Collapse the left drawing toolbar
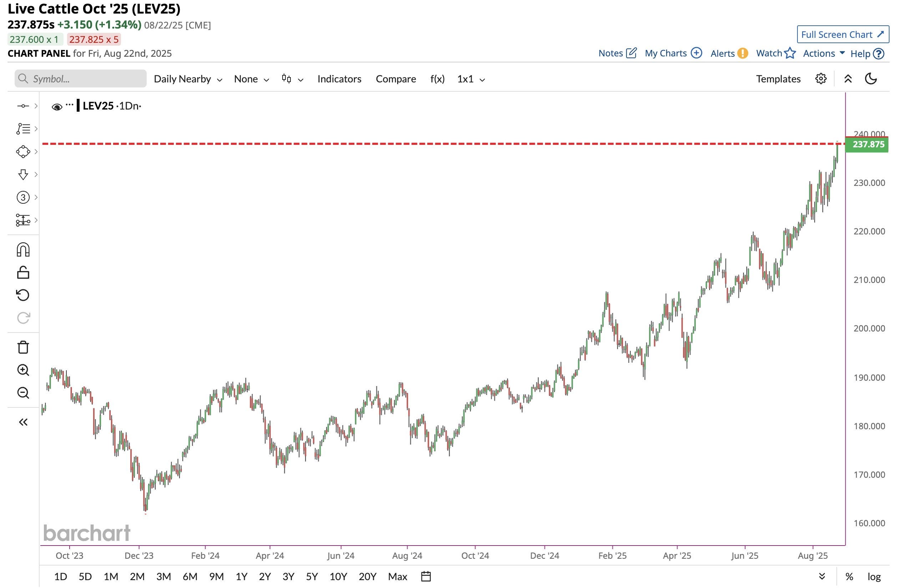Screen dimensions: 897x588 (x=23, y=422)
